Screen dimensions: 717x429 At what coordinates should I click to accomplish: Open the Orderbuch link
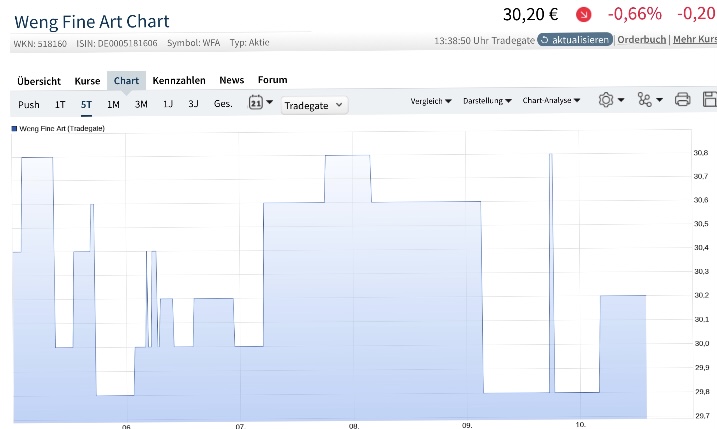[x=642, y=40]
